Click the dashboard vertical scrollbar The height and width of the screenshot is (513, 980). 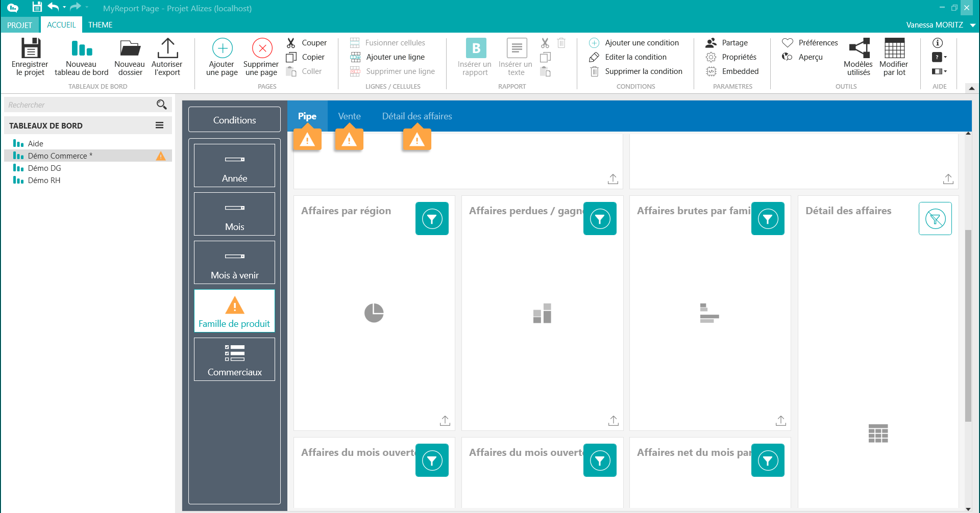(x=968, y=326)
